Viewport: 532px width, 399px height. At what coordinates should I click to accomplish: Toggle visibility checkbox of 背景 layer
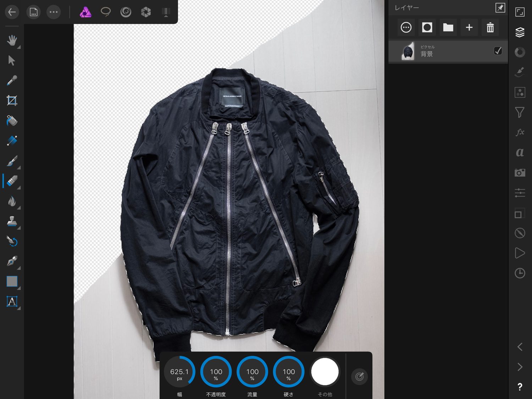click(498, 51)
